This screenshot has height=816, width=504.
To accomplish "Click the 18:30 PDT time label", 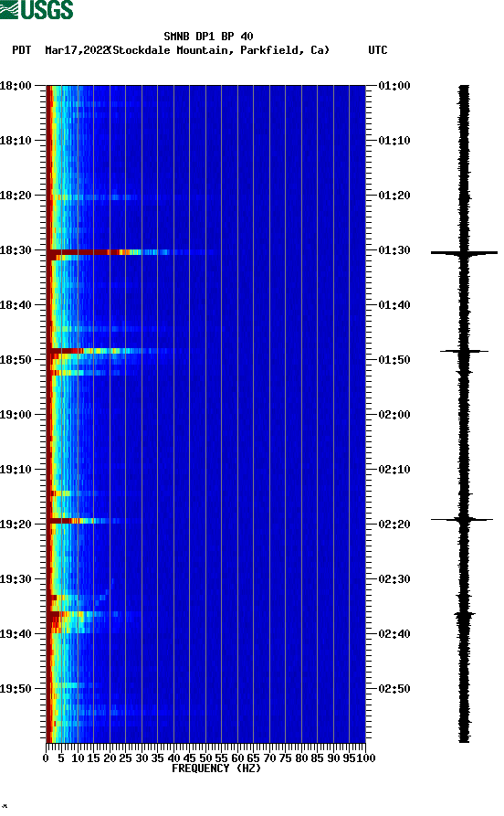I will [x=16, y=249].
